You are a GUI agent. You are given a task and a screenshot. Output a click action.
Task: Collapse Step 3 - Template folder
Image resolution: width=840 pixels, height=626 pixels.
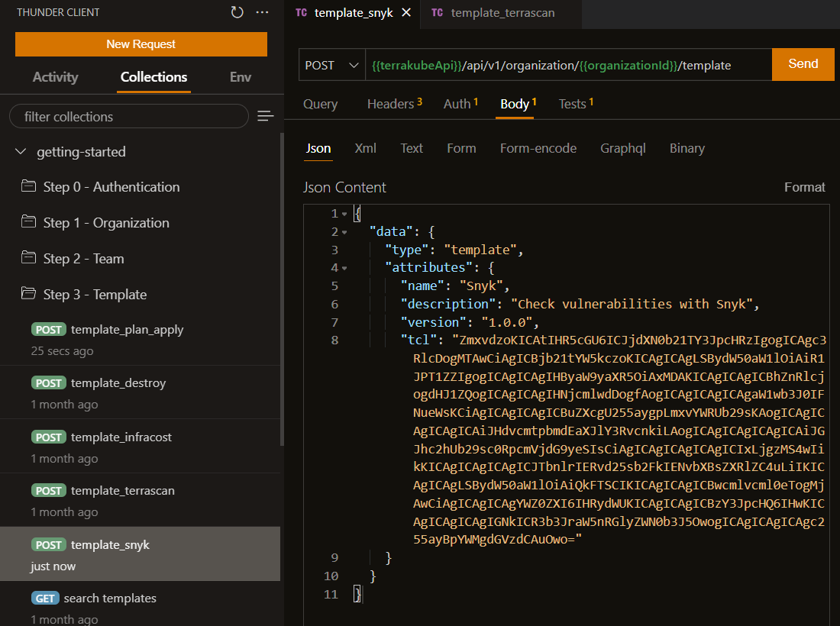[x=94, y=295]
